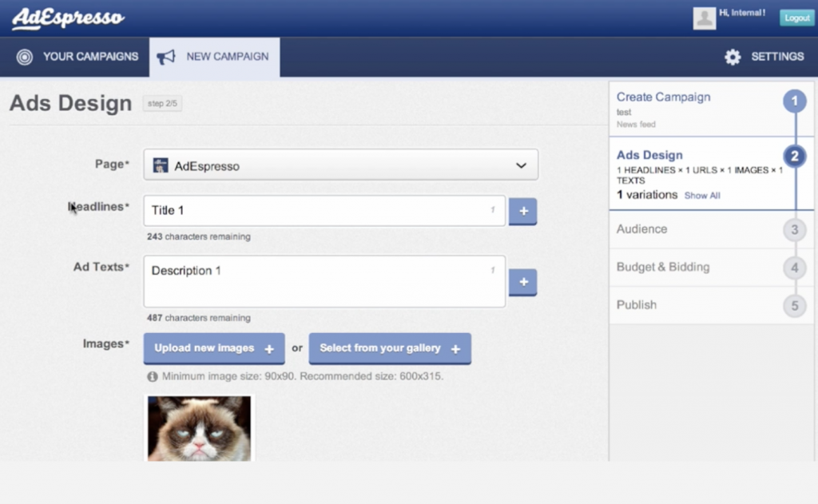Click the AdEspresso page thumbnail icon

pyautogui.click(x=160, y=165)
